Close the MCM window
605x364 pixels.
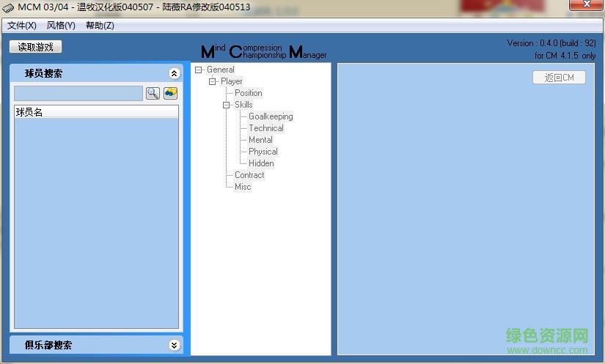click(587, 4)
